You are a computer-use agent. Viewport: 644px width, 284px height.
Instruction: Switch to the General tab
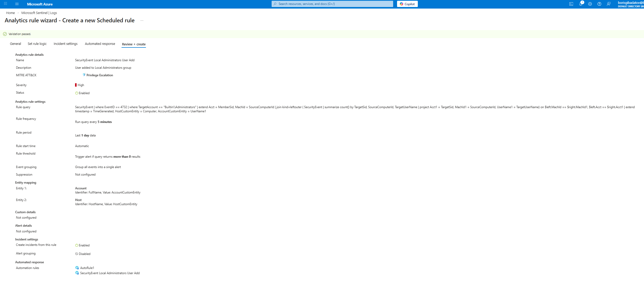15,44
